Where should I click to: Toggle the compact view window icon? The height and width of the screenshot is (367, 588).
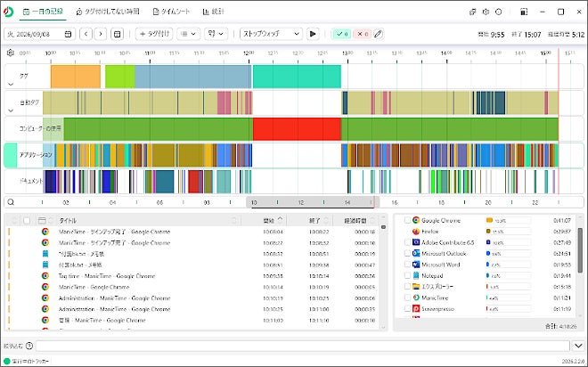tap(524, 12)
